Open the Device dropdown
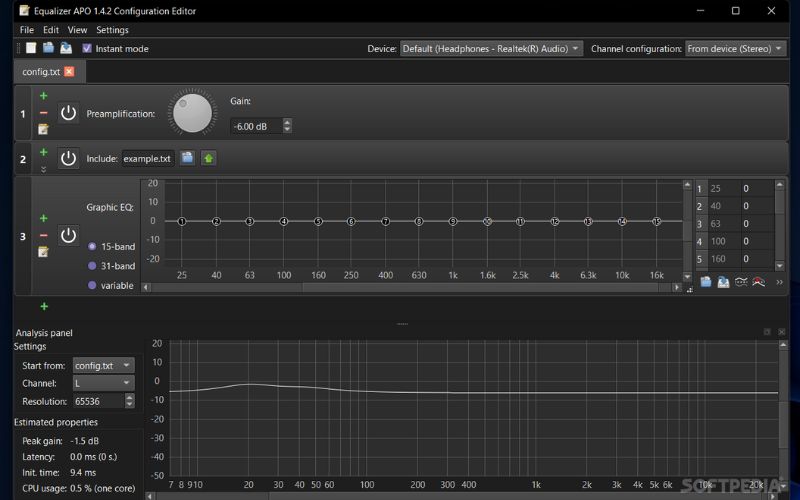The height and width of the screenshot is (500, 800). click(491, 48)
